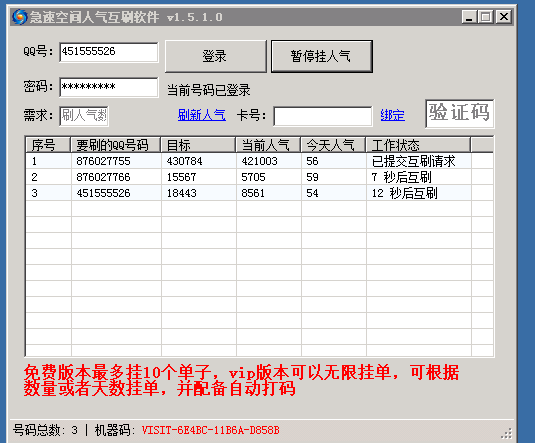Focus the 密码 password field
This screenshot has width=535, height=443.
[x=109, y=87]
